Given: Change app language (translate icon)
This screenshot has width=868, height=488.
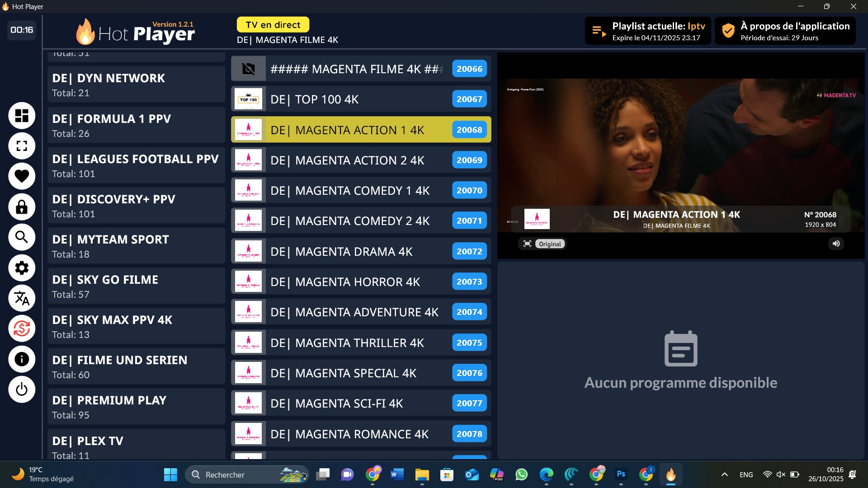Looking at the screenshot, I should pos(21,298).
